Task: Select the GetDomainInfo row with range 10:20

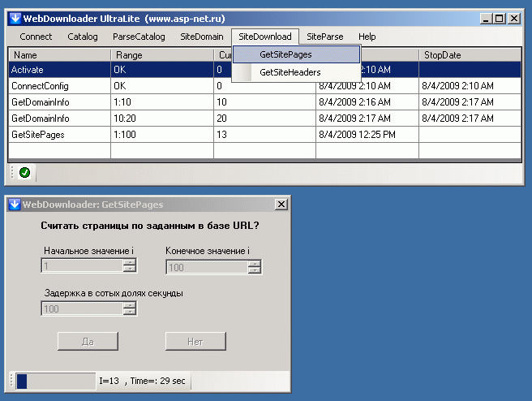Action: click(x=265, y=119)
